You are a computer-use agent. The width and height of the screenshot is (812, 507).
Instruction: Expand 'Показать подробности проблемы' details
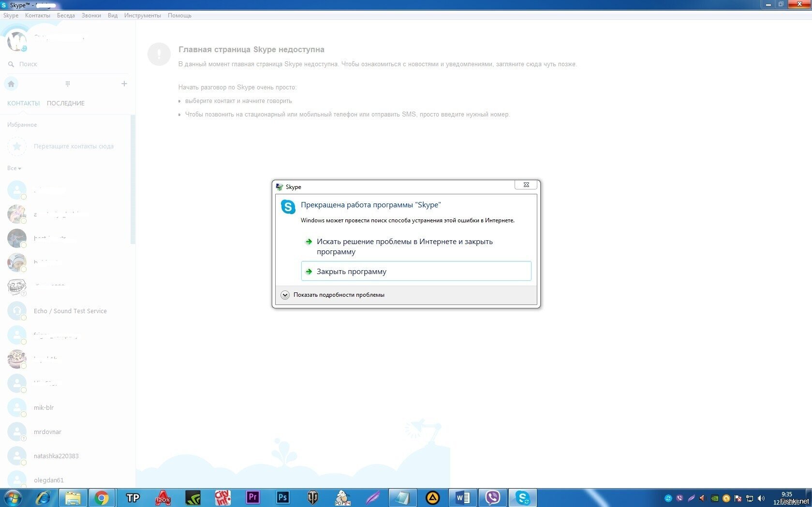pos(333,295)
